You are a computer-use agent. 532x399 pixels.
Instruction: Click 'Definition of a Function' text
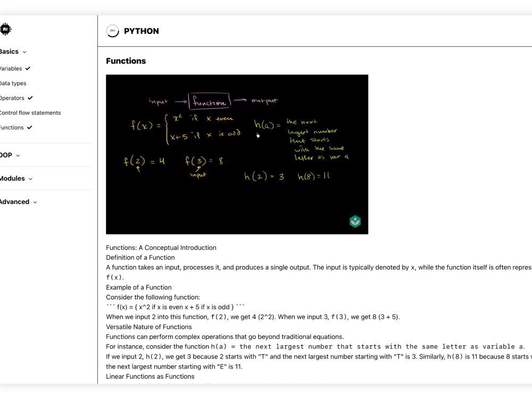tap(140, 257)
